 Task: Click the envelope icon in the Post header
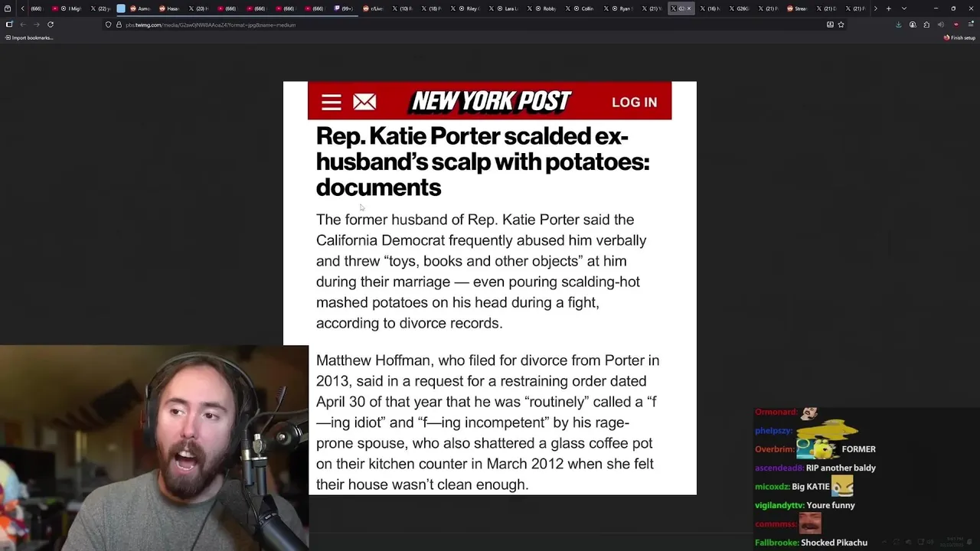[364, 102]
